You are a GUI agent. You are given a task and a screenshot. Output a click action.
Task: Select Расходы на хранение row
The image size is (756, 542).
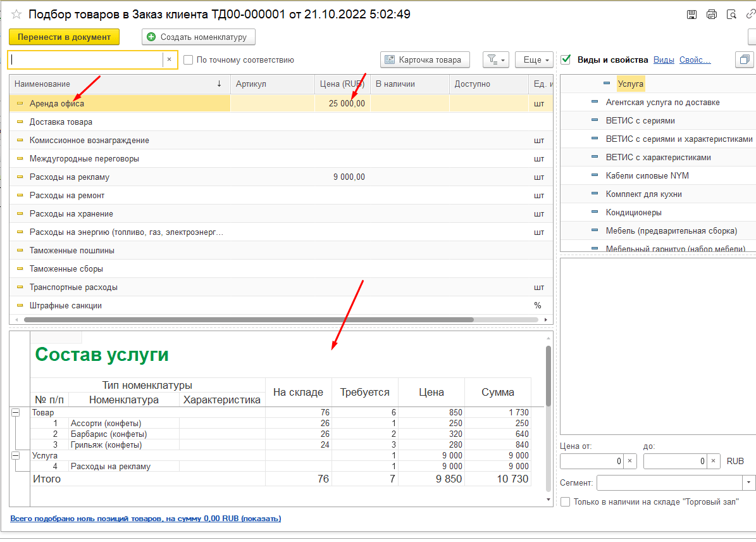click(281, 213)
